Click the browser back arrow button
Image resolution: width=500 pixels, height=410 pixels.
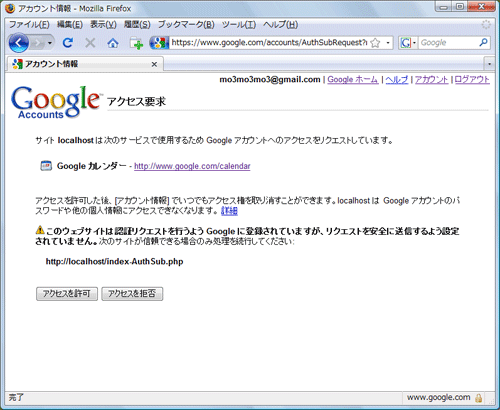pos(19,43)
